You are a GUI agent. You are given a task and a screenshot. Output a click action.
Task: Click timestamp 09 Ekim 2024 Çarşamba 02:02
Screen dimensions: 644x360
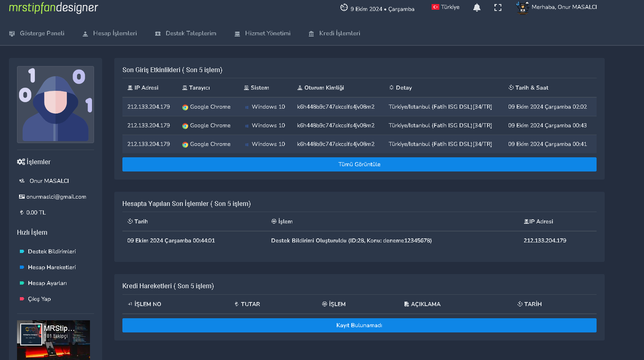pyautogui.click(x=548, y=107)
